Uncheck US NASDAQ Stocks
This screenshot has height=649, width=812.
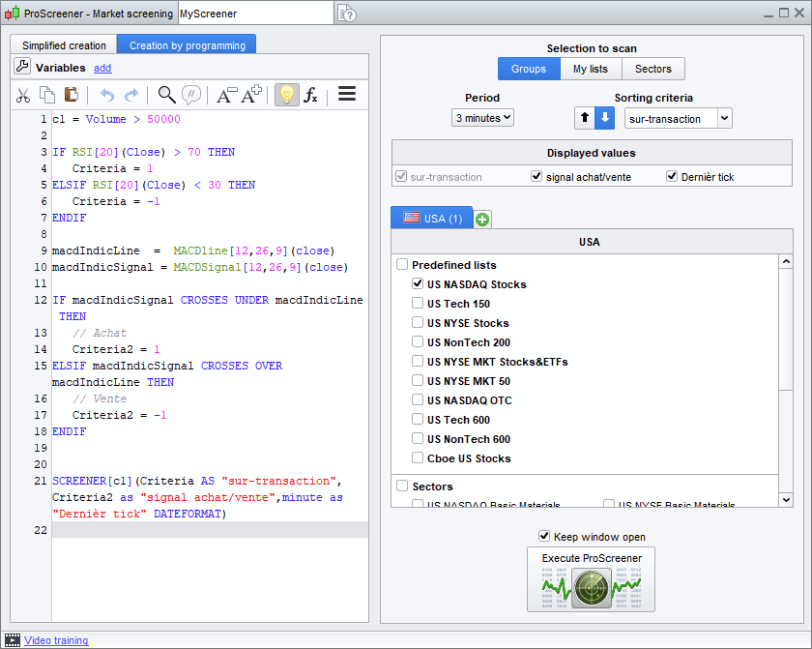click(418, 284)
